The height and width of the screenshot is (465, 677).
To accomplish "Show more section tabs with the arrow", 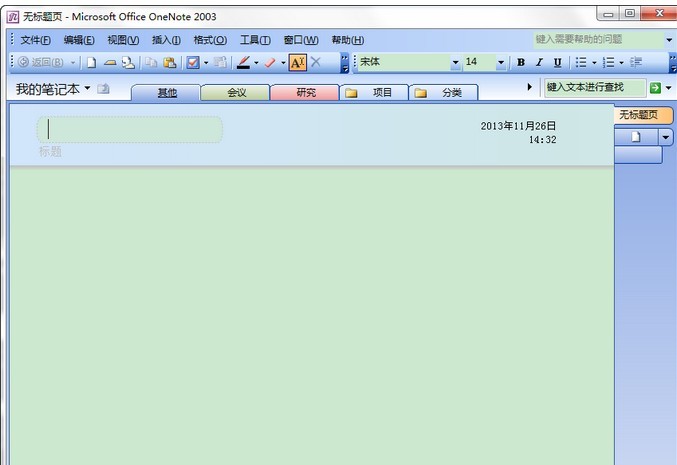I will pos(530,87).
